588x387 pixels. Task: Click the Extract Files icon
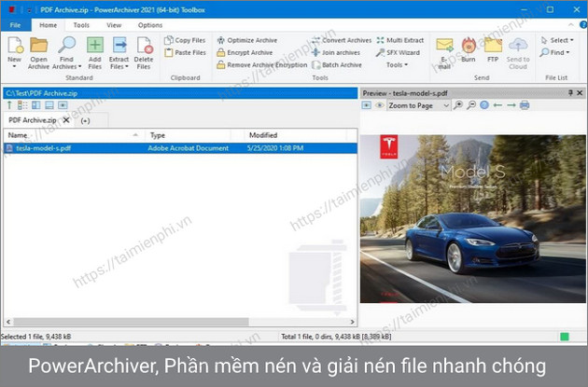[x=119, y=46]
